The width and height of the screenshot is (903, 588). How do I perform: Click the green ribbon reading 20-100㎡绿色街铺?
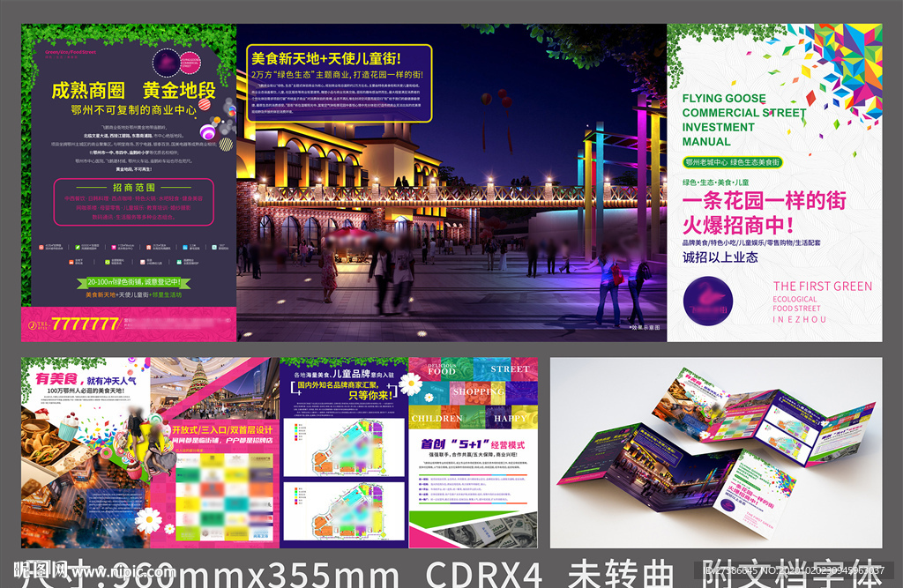pos(134,280)
